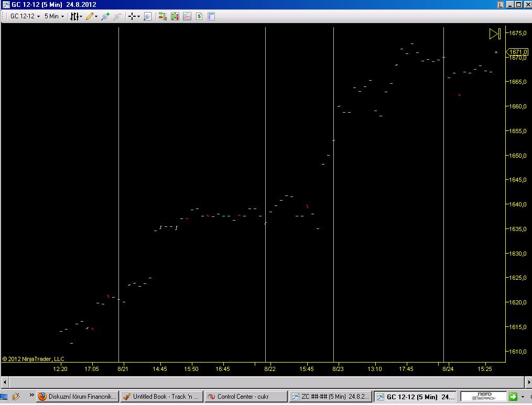Click the chart style bars icon
The height and width of the screenshot is (405, 532).
[x=74, y=16]
